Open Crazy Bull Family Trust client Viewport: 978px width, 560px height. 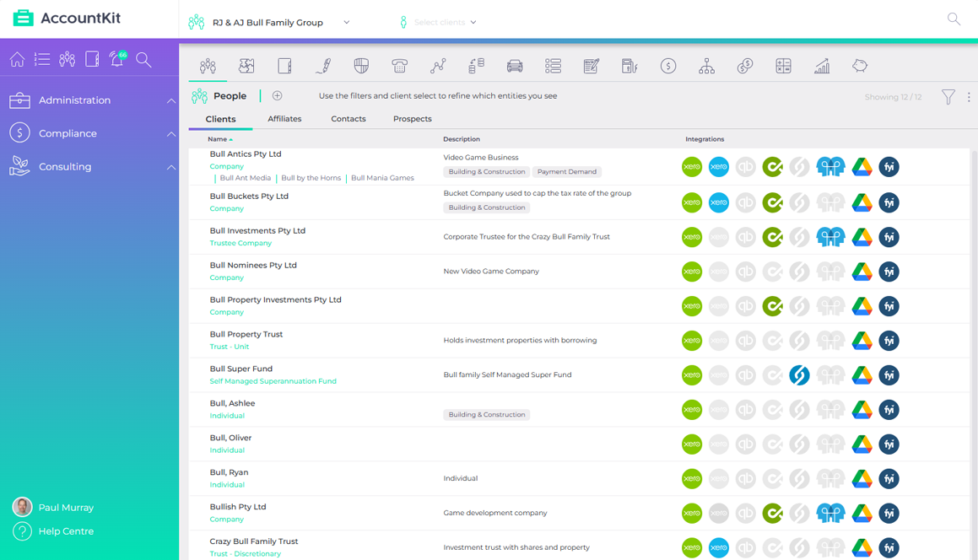click(x=254, y=541)
